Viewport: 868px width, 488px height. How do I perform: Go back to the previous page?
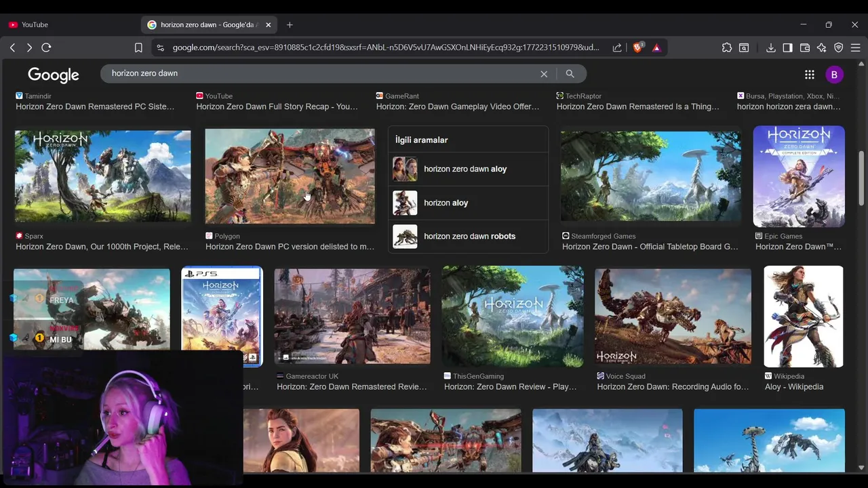pos(12,47)
